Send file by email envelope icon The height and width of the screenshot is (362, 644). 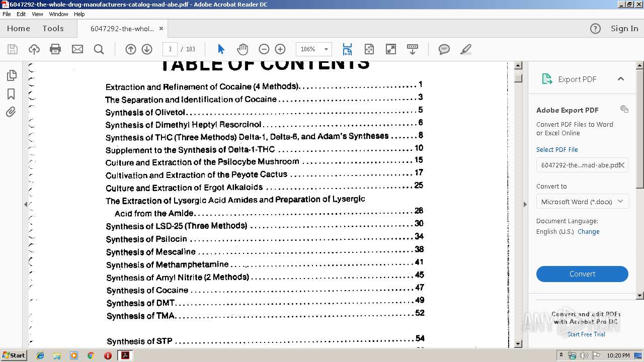point(77,49)
